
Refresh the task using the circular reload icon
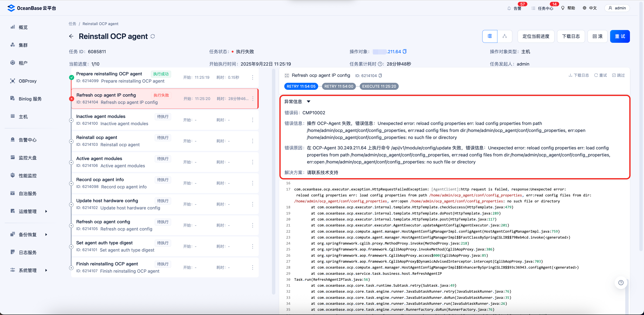[x=153, y=36]
